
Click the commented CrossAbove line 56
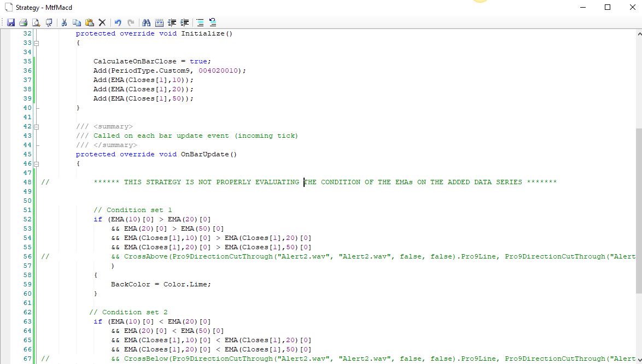click(338, 256)
